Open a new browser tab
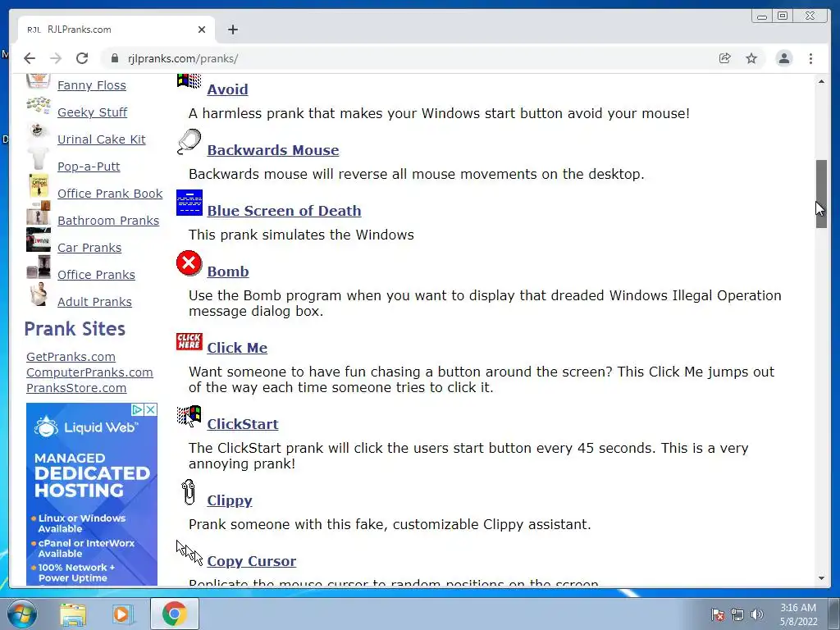The width and height of the screenshot is (840, 630). (x=232, y=30)
